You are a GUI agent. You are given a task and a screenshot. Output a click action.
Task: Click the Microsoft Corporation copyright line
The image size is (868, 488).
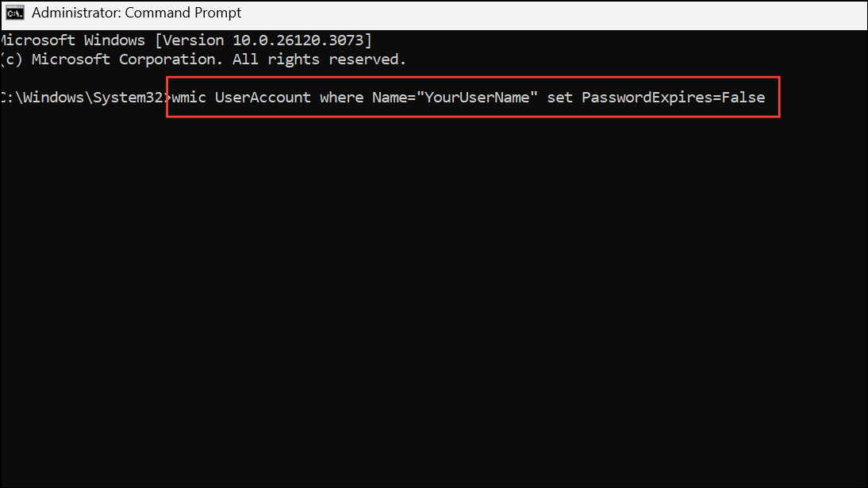(203, 60)
